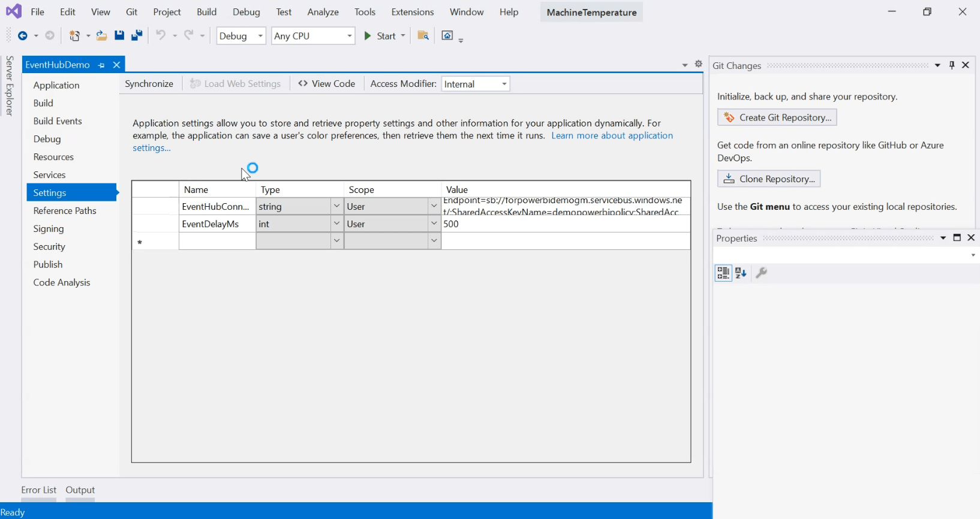Image resolution: width=980 pixels, height=519 pixels.
Task: Open Type dropdown for EventDelayMs row
Action: click(x=337, y=224)
